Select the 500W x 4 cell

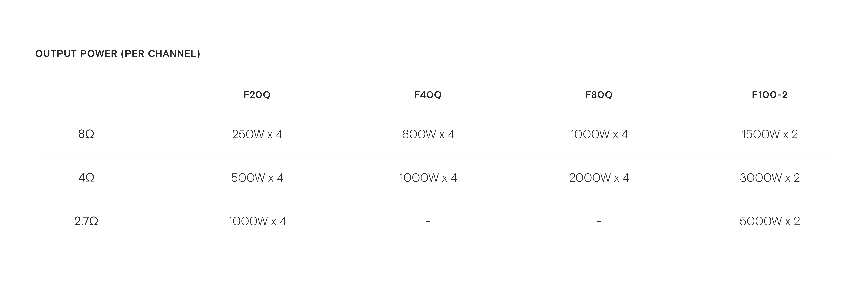click(x=257, y=178)
